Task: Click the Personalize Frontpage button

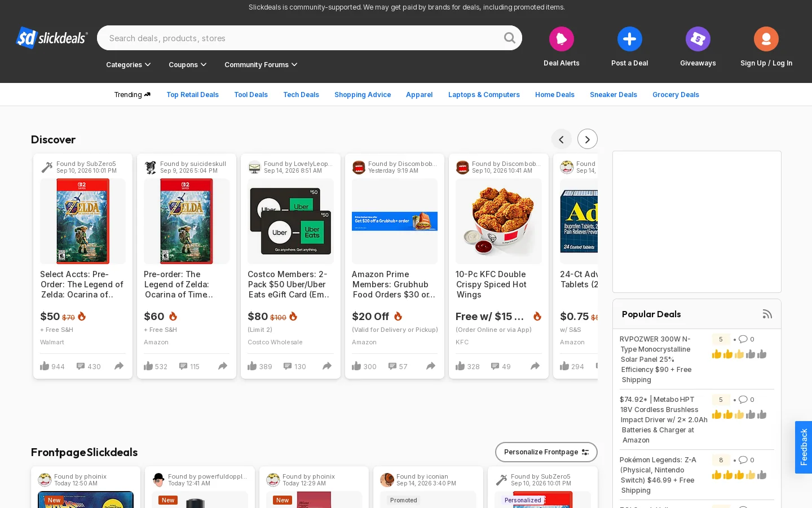Action: click(546, 452)
